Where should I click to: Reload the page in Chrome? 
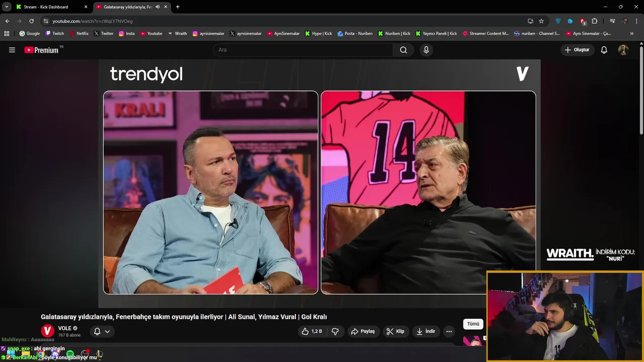(31, 21)
